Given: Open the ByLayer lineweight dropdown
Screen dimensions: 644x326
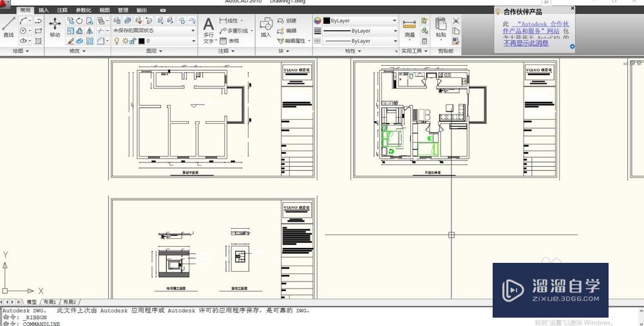Looking at the screenshot, I should tap(360, 31).
